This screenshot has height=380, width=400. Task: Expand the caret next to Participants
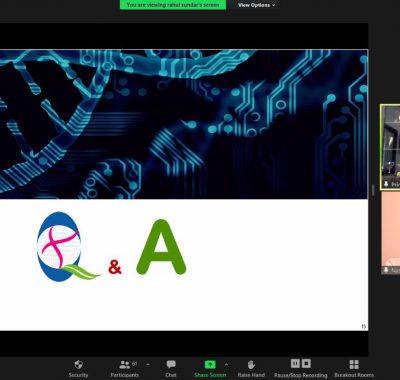[148, 365]
